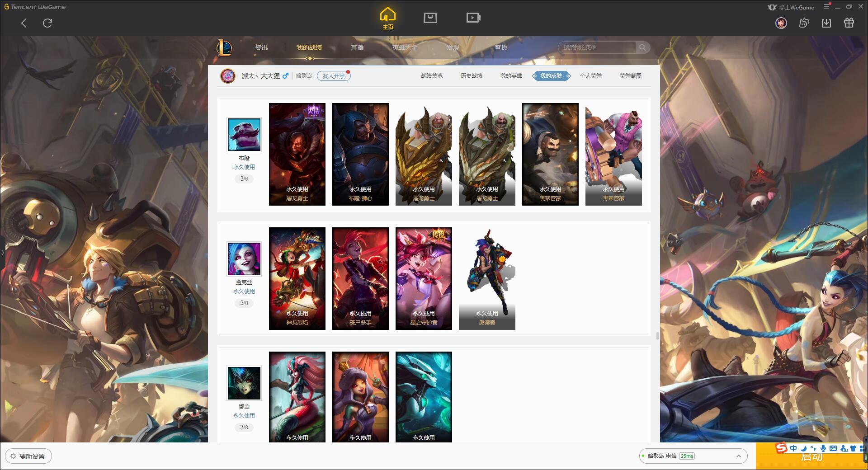Screen dimensions: 868x470
Task: Open the 奥德赛 skin card
Action: [x=487, y=278]
